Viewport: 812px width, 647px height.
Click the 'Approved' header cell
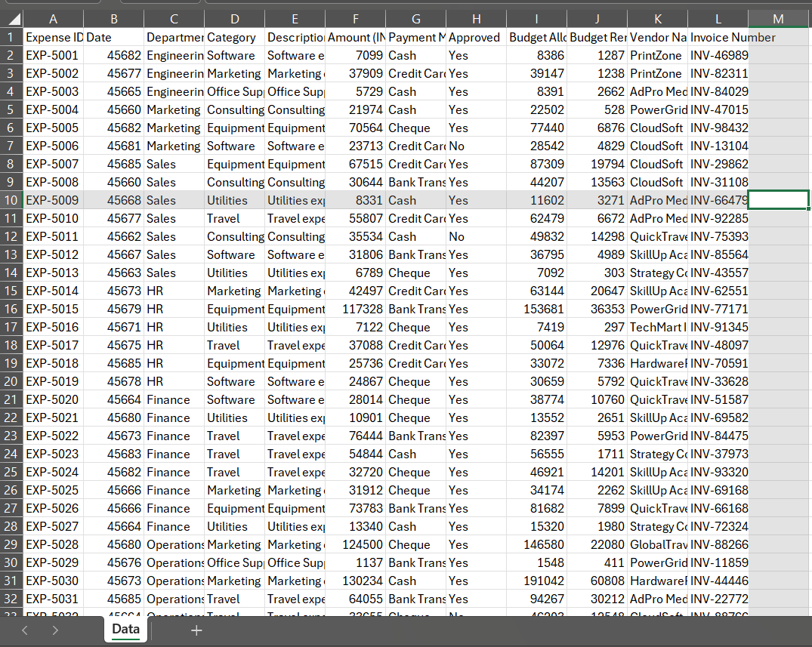477,37
